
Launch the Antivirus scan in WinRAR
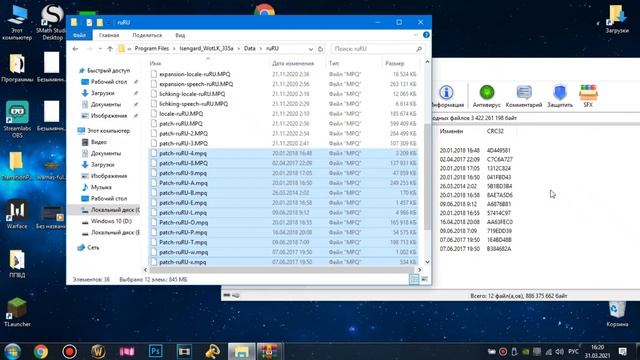(487, 96)
